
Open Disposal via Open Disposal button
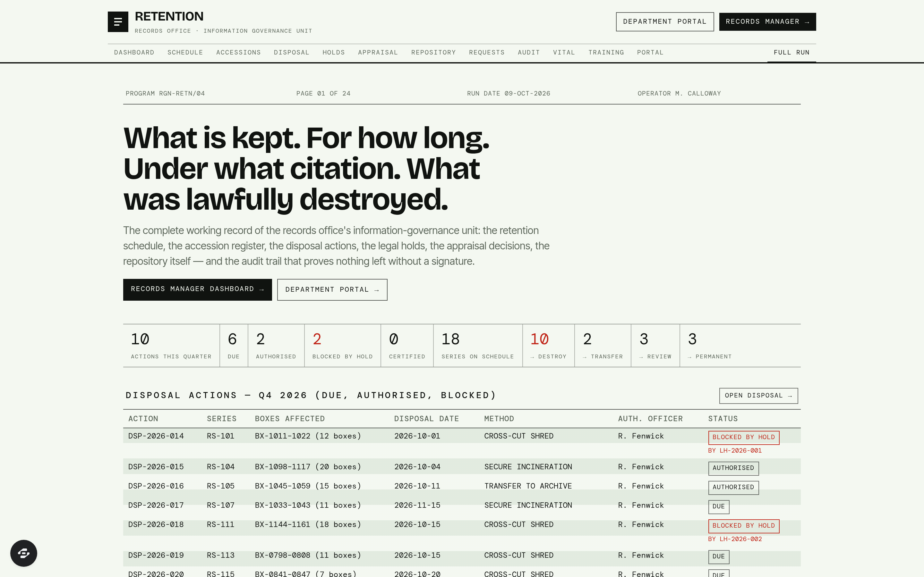[758, 396]
